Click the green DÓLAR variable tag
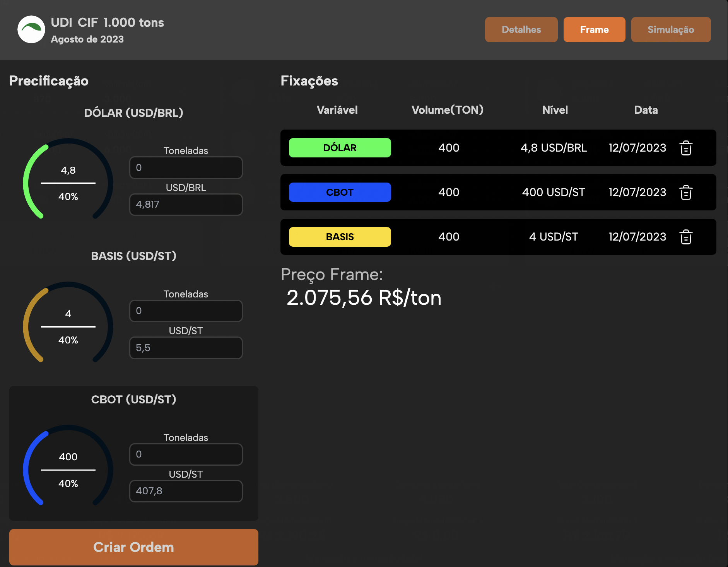The image size is (728, 567). pyautogui.click(x=340, y=148)
